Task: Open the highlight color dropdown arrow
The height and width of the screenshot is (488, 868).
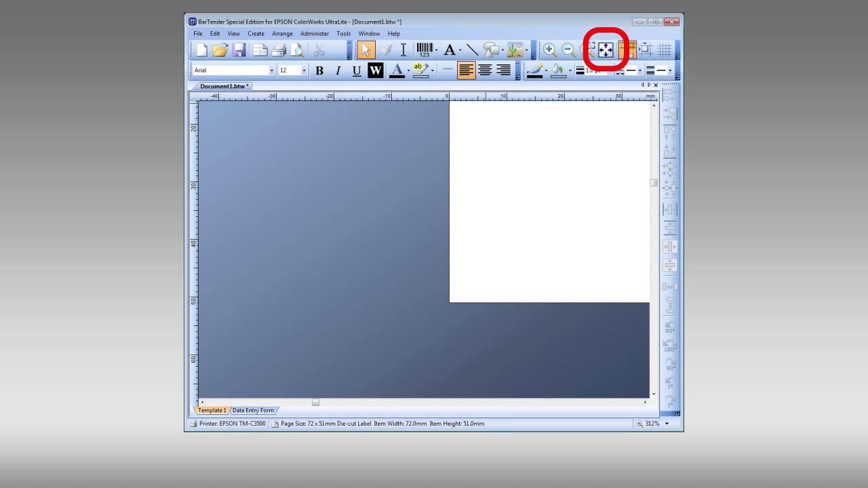Action: point(433,70)
